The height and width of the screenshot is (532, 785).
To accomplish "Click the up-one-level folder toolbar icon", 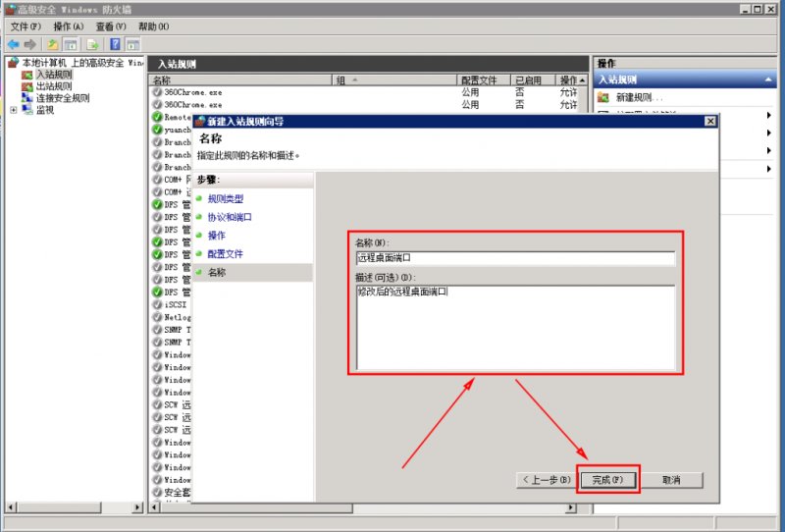I will [x=53, y=44].
